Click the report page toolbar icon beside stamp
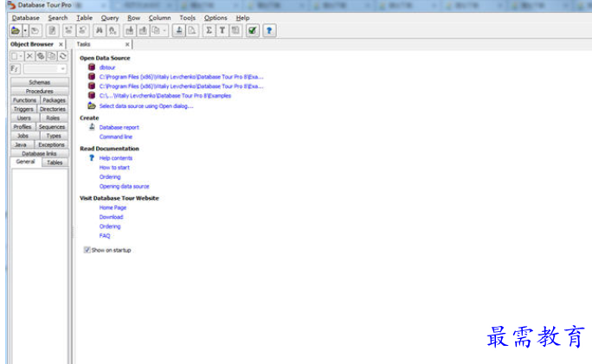This screenshot has width=592, height=364. (192, 30)
